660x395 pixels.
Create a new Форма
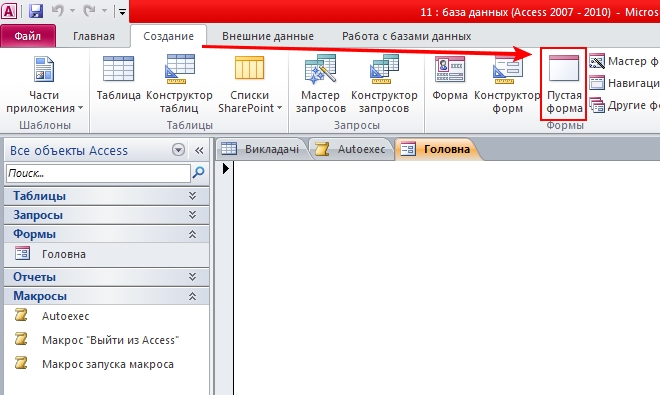[x=450, y=78]
